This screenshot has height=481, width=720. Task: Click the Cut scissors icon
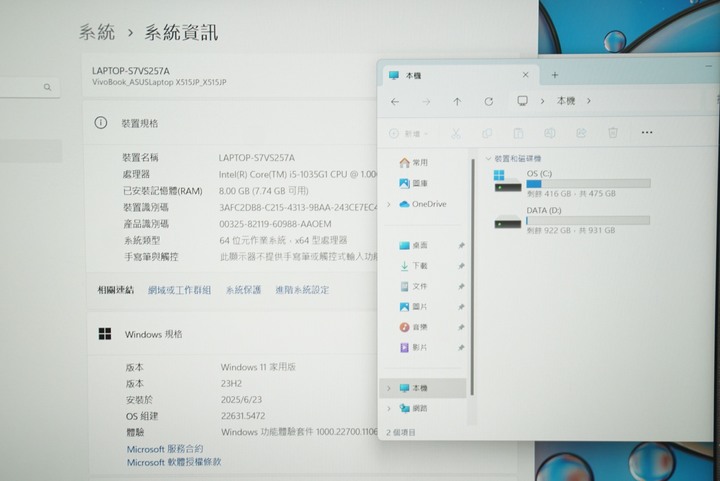pos(456,134)
